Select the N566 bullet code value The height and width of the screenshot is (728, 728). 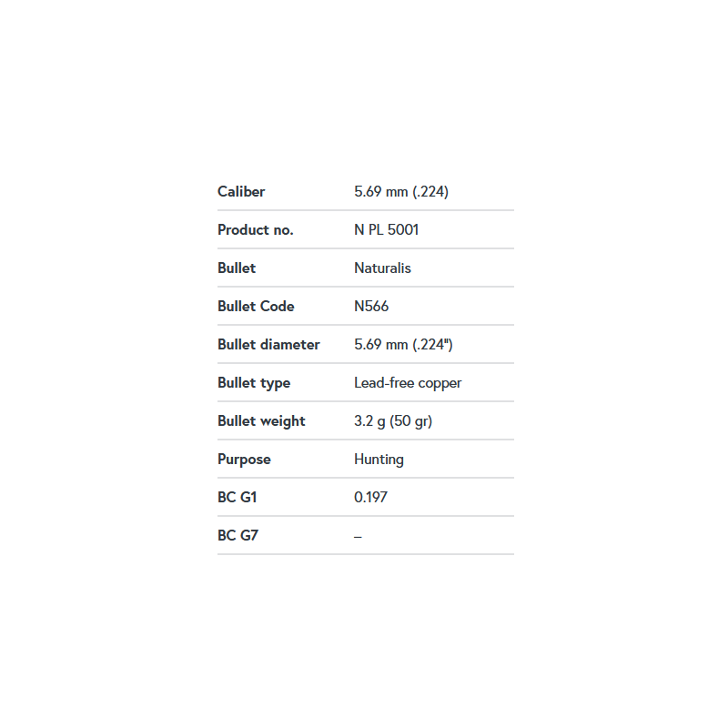pos(371,307)
